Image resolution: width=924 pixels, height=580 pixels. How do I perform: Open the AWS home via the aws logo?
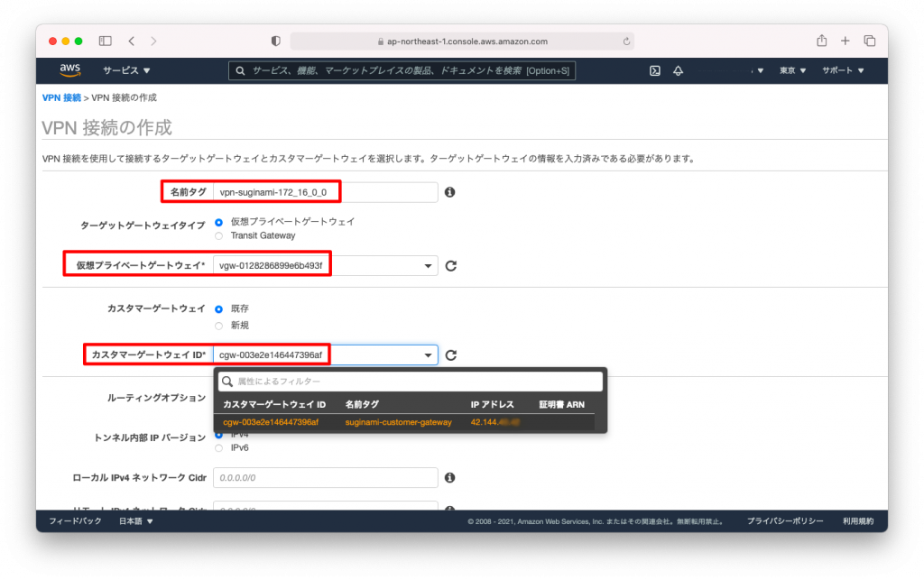tap(69, 69)
